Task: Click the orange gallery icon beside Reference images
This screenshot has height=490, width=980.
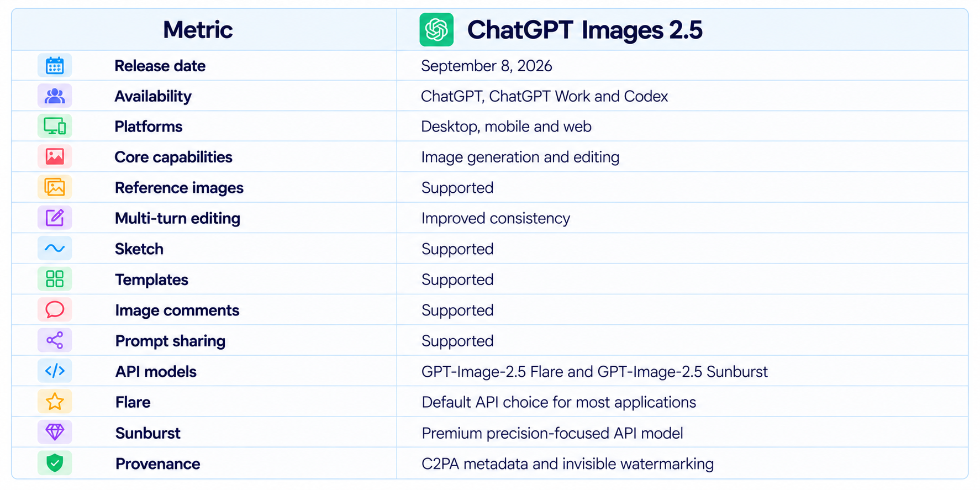Action: (x=55, y=187)
